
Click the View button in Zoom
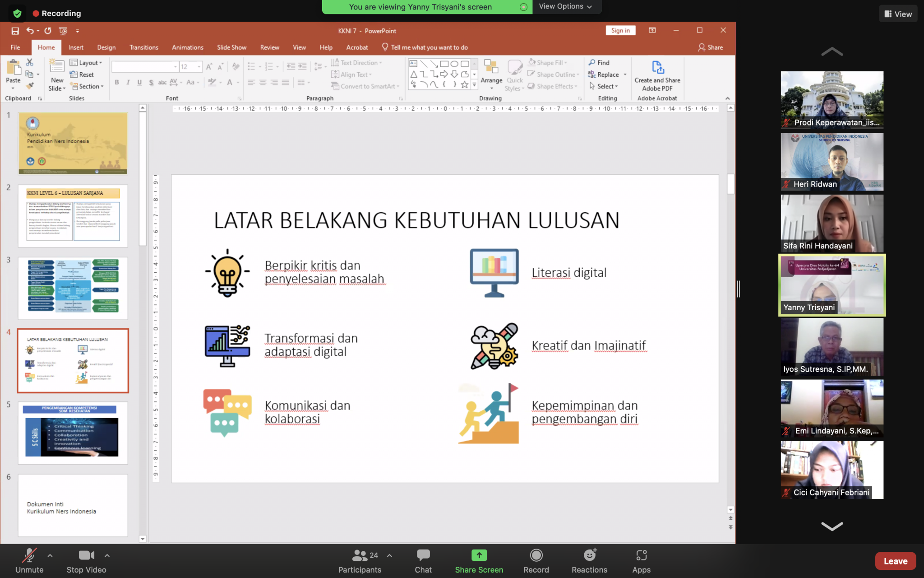click(898, 14)
